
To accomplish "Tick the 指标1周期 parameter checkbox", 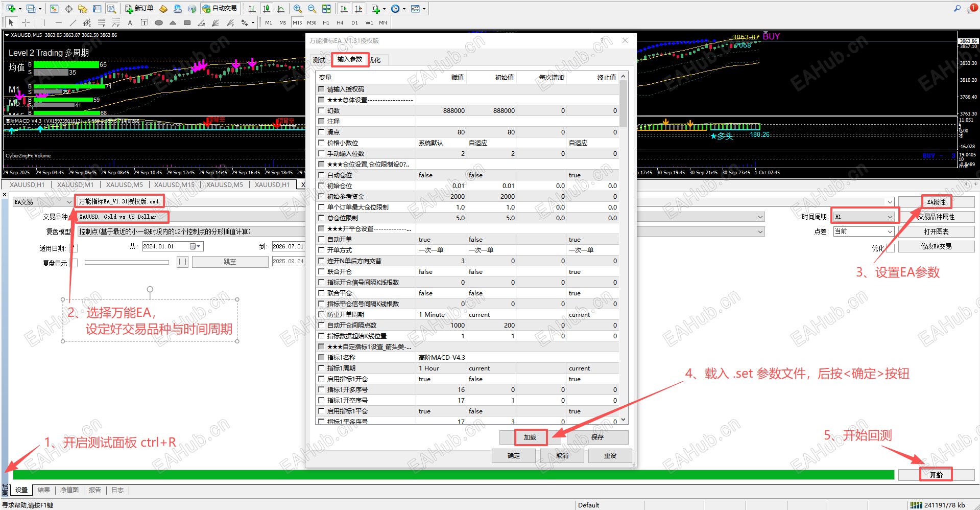I will (321, 368).
